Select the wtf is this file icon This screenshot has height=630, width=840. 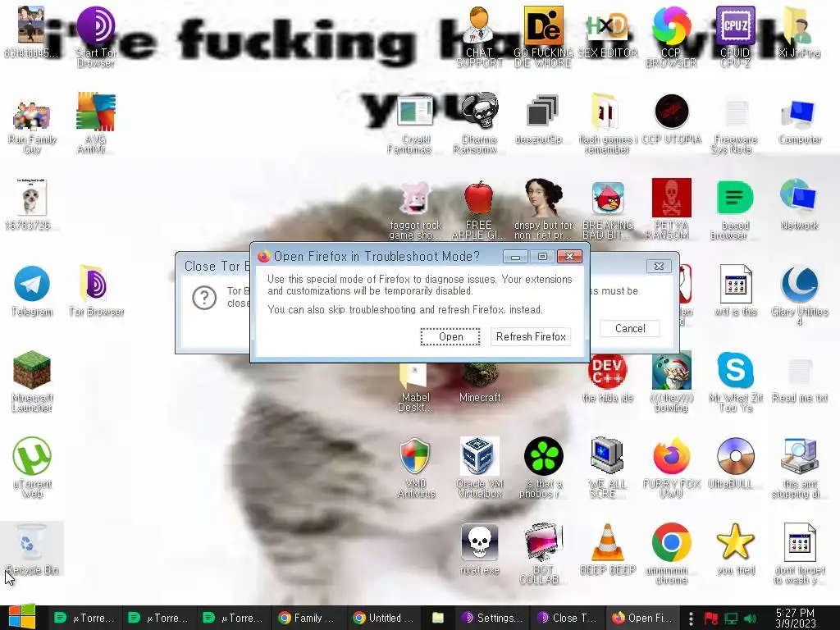736,290
